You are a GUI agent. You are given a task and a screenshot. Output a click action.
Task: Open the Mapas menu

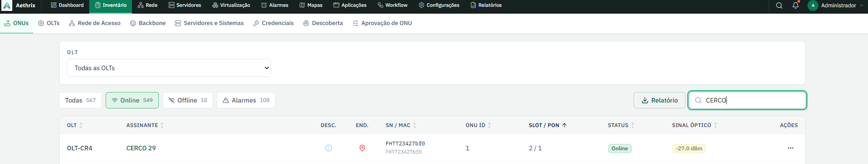[x=311, y=5]
